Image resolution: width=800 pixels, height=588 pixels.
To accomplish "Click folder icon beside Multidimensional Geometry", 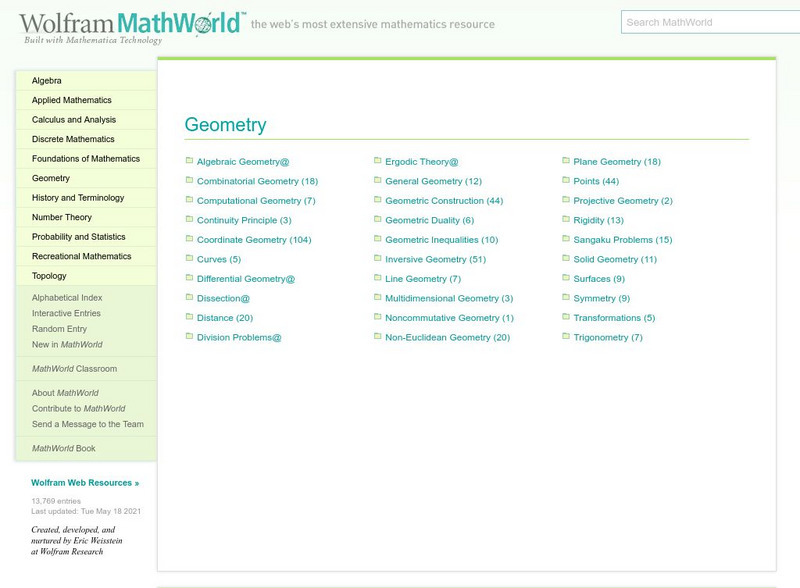I will coord(378,297).
